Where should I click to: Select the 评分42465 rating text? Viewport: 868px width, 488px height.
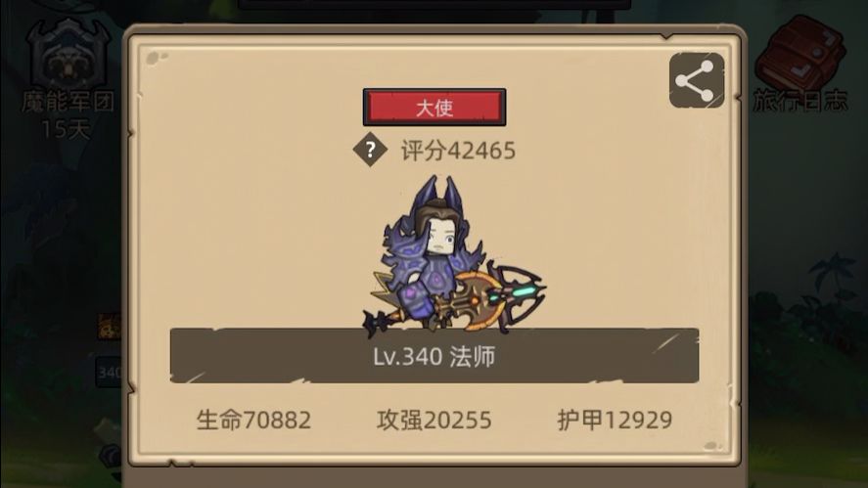click(x=458, y=151)
